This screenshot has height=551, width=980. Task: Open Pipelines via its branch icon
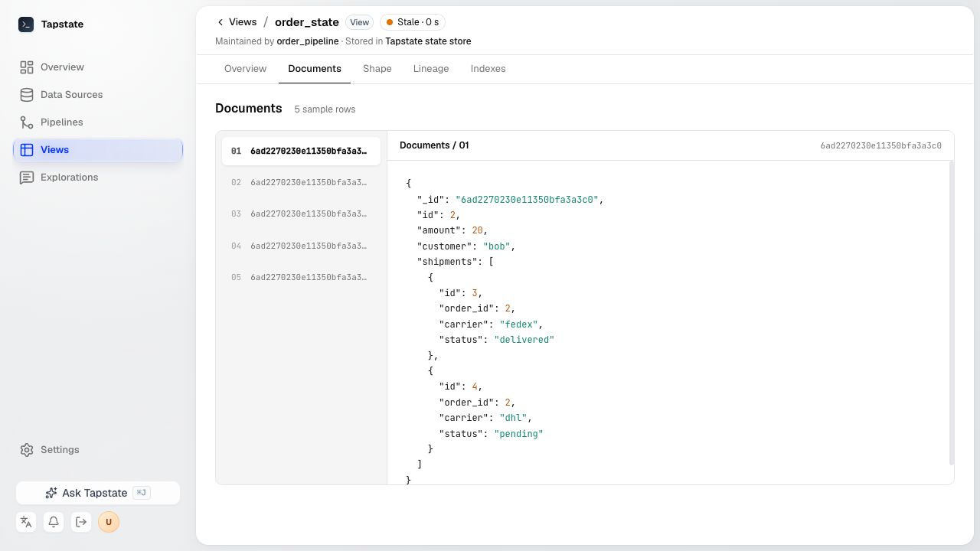(x=27, y=122)
